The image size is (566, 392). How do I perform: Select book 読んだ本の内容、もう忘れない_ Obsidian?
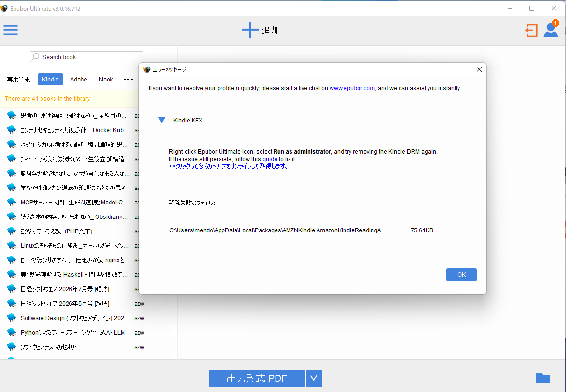click(74, 216)
